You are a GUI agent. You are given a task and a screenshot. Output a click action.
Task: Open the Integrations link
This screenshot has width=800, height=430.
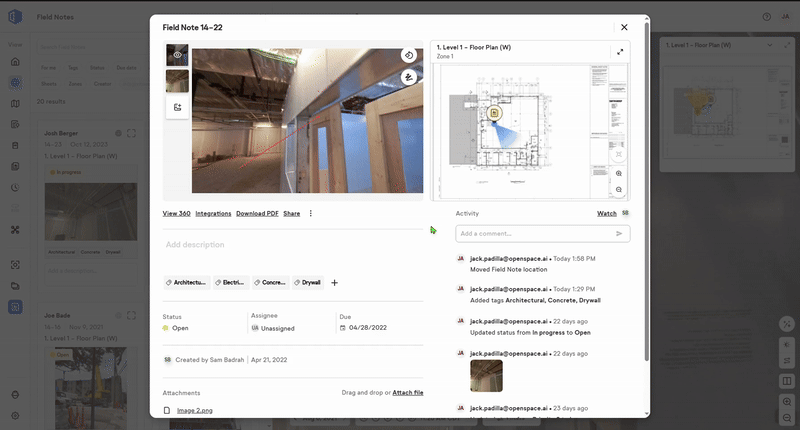click(x=213, y=214)
